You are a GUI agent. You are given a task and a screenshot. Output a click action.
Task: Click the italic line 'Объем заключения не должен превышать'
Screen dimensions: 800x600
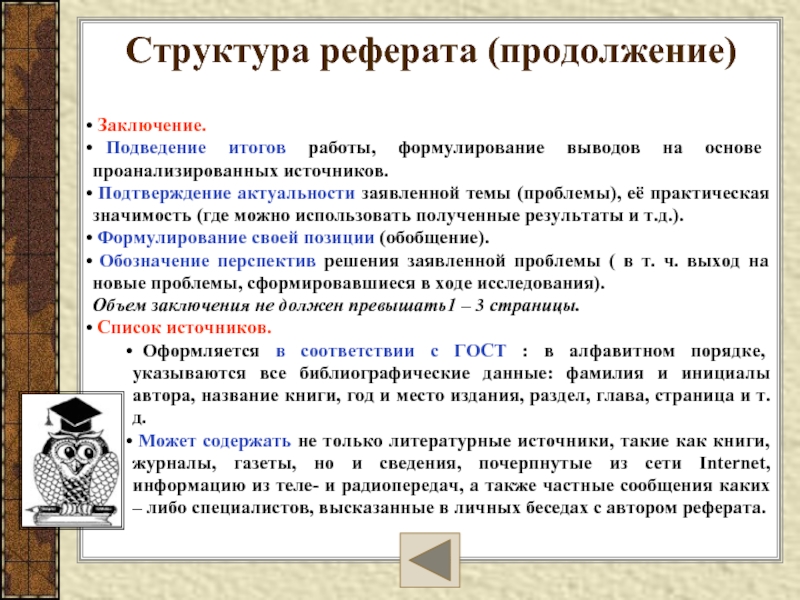pyautogui.click(x=269, y=306)
